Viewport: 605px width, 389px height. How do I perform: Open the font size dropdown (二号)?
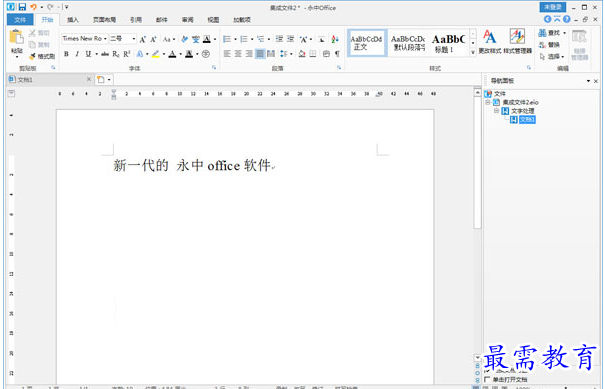(x=134, y=39)
